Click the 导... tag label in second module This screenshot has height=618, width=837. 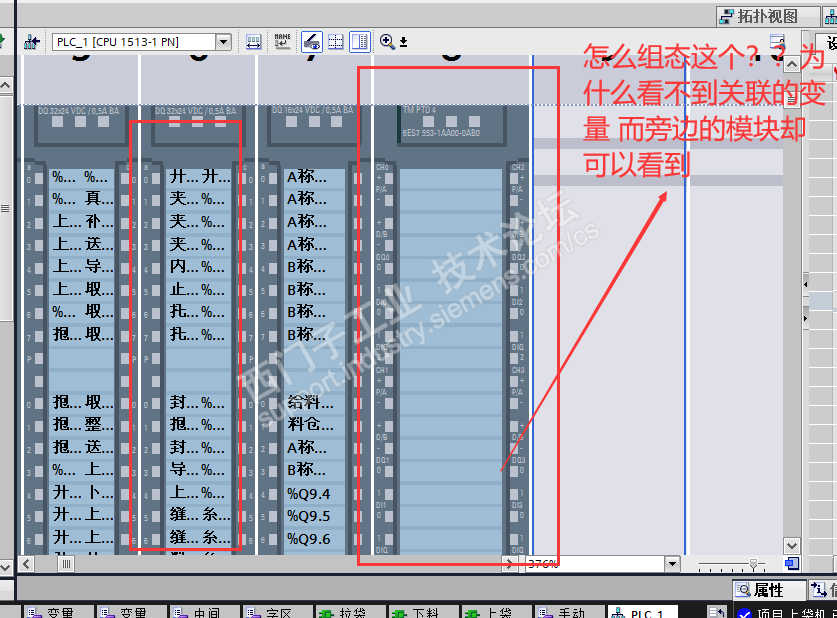coord(184,470)
